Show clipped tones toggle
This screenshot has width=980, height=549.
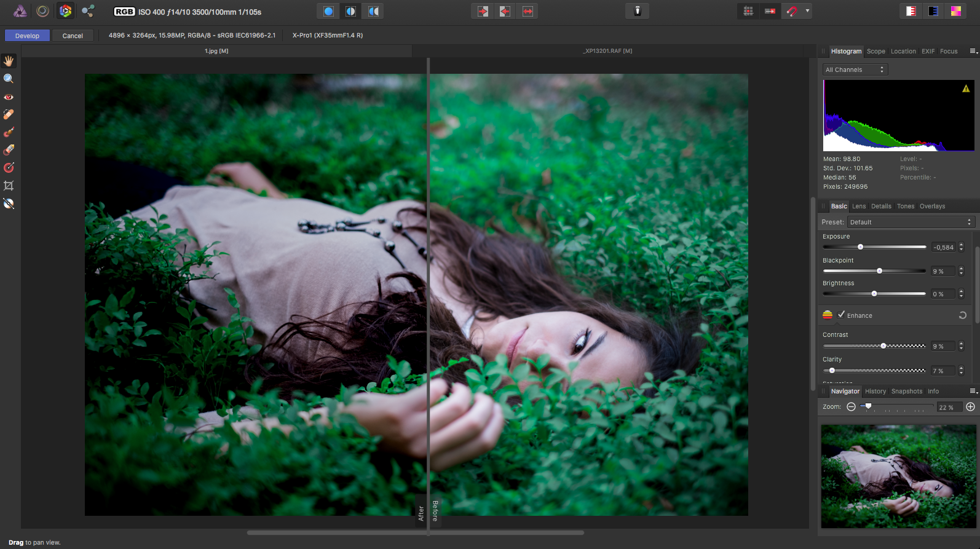pyautogui.click(x=956, y=11)
